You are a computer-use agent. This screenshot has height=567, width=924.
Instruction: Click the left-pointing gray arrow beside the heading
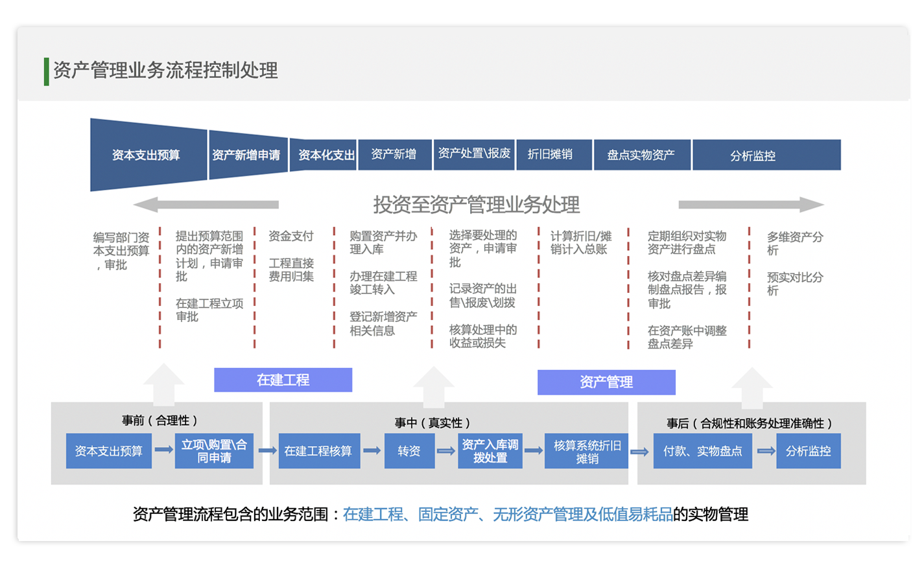tap(206, 205)
